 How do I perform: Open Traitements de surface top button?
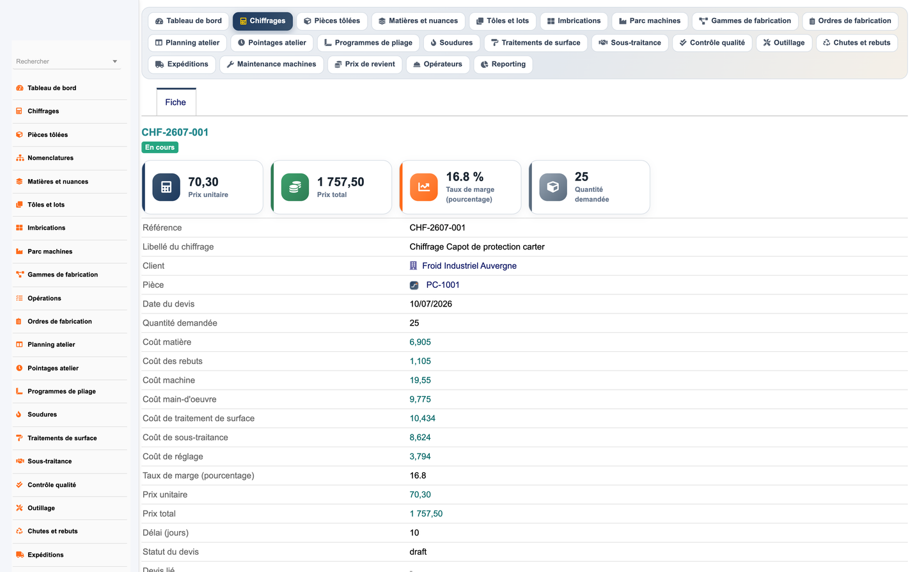536,43
